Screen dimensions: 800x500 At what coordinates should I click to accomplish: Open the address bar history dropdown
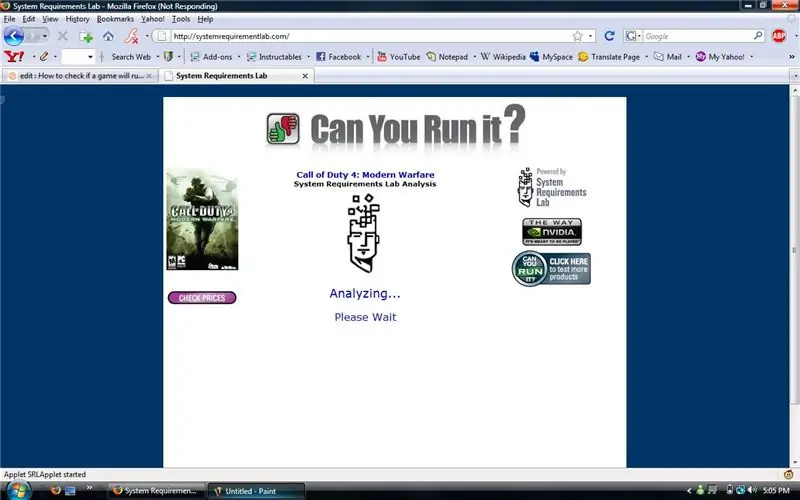tap(590, 36)
